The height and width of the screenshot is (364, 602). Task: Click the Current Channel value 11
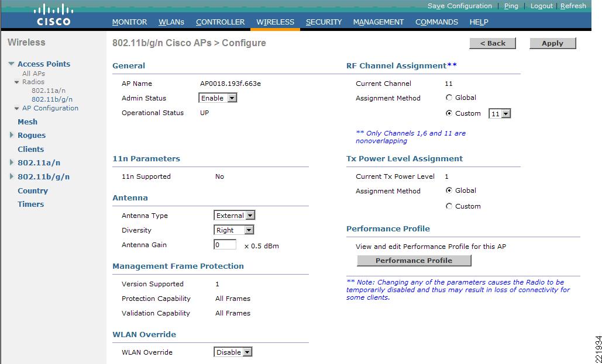[x=448, y=84]
